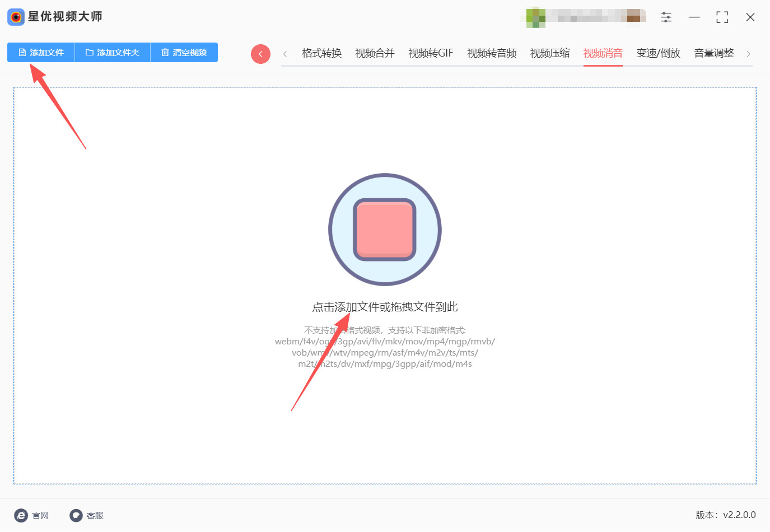The height and width of the screenshot is (532, 770).
Task: Click the 添加文件 button
Action: pos(41,53)
